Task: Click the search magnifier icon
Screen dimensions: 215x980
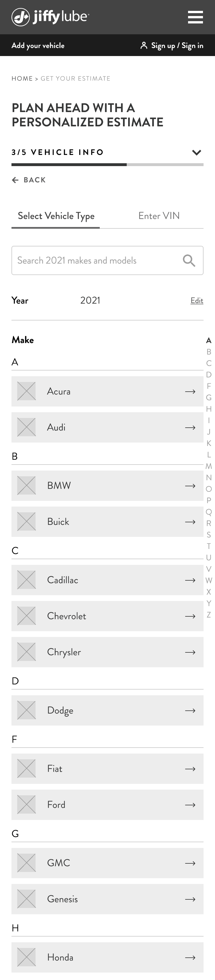Action: coord(189,261)
